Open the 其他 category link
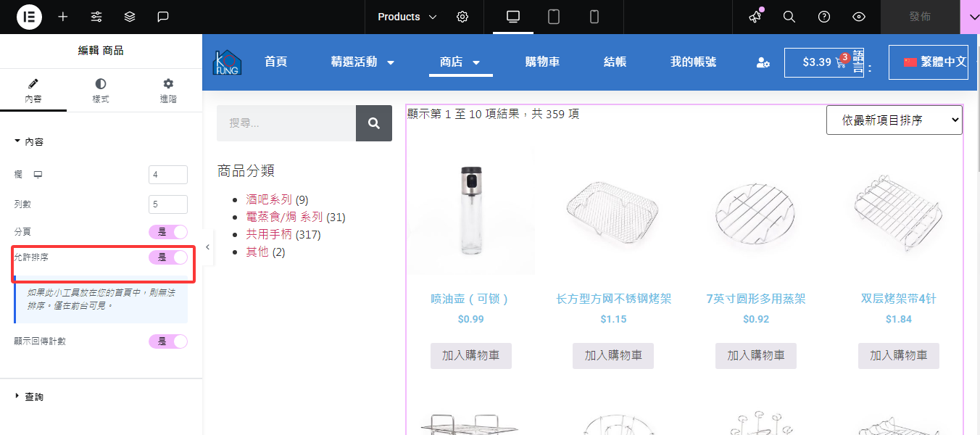This screenshot has height=435, width=980. (x=257, y=252)
